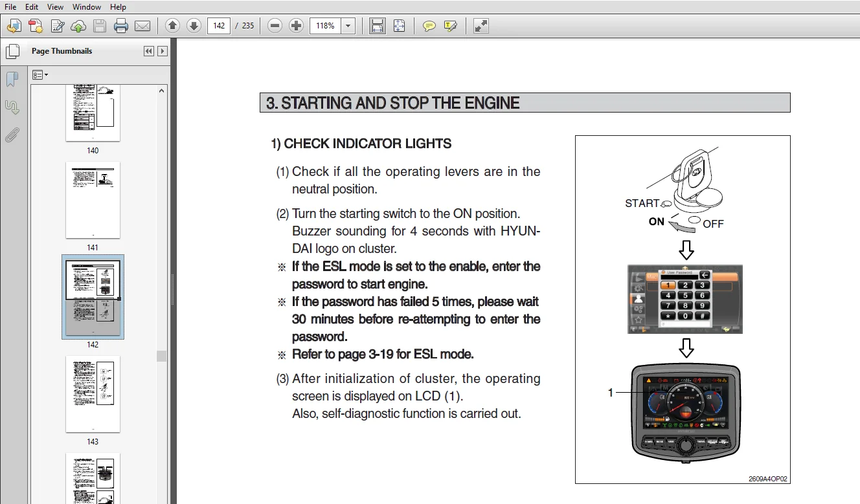The width and height of the screenshot is (860, 504).
Task: Click the bold 'ON' label in the diagram
Action: (x=657, y=221)
